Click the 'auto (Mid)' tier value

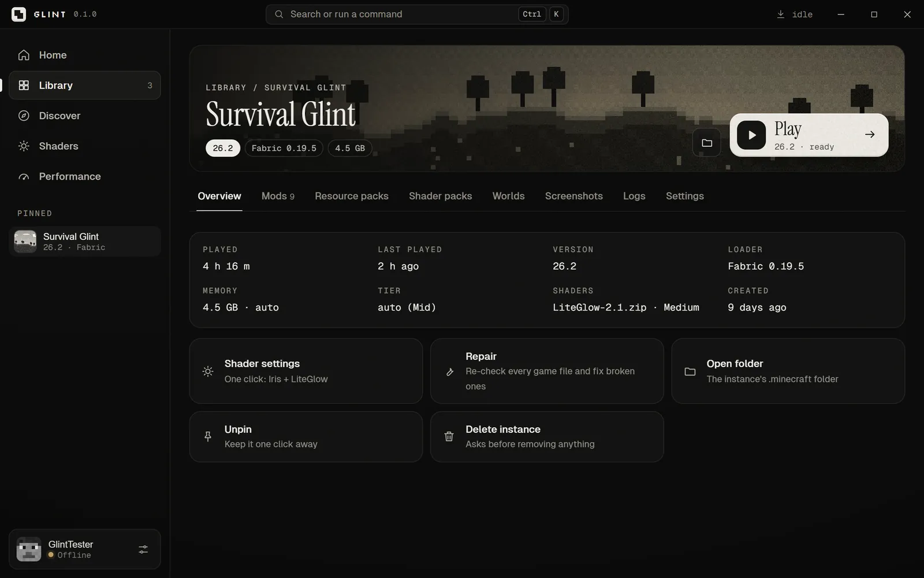(x=407, y=307)
